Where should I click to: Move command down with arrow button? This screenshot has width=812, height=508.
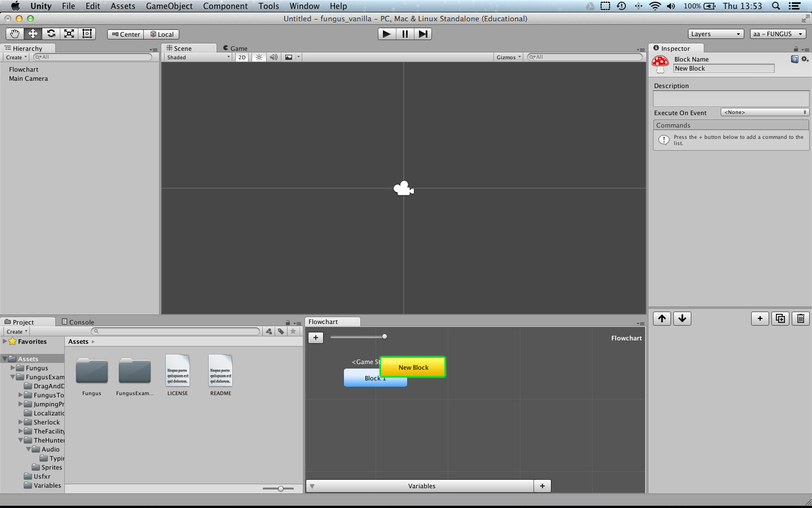pos(682,318)
